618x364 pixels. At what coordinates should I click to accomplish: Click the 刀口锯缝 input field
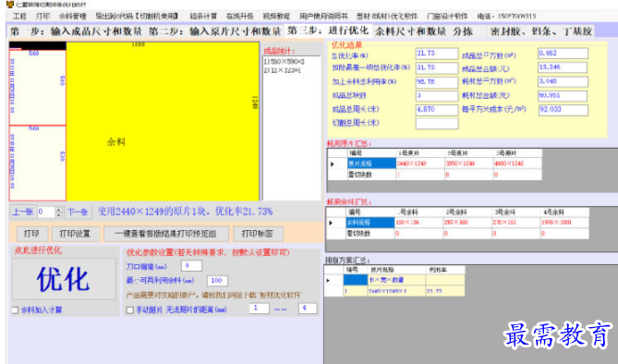[191, 266]
